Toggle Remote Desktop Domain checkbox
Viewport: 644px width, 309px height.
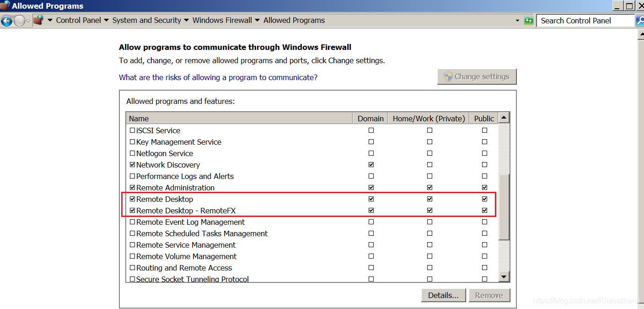[x=371, y=199]
